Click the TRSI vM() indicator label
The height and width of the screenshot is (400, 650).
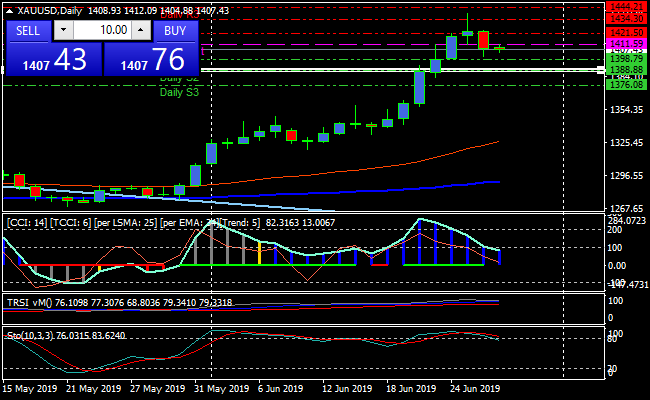click(x=120, y=302)
